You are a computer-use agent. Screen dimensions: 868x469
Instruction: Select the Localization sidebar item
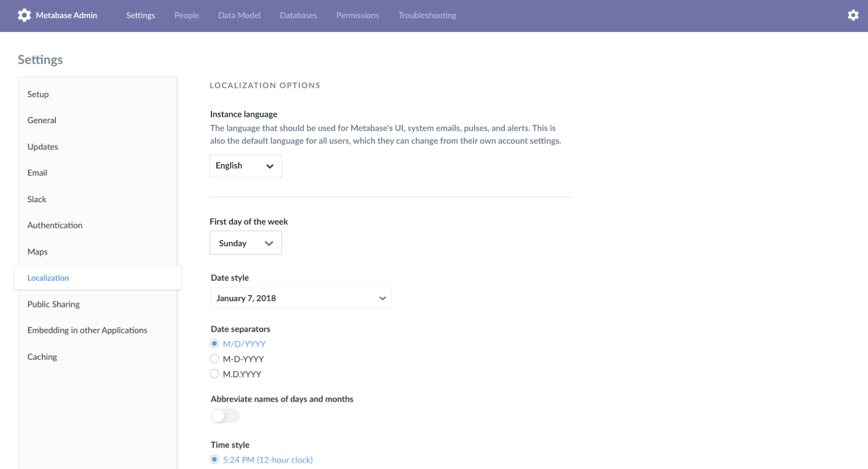[98, 278]
